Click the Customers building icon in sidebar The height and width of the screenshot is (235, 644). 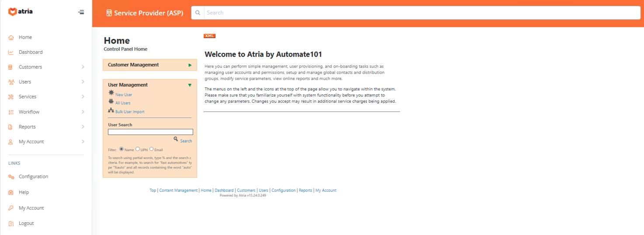(x=11, y=67)
